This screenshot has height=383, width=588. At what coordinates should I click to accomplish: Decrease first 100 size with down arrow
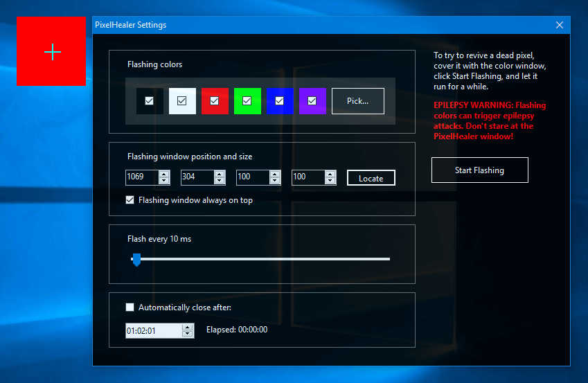pyautogui.click(x=275, y=181)
